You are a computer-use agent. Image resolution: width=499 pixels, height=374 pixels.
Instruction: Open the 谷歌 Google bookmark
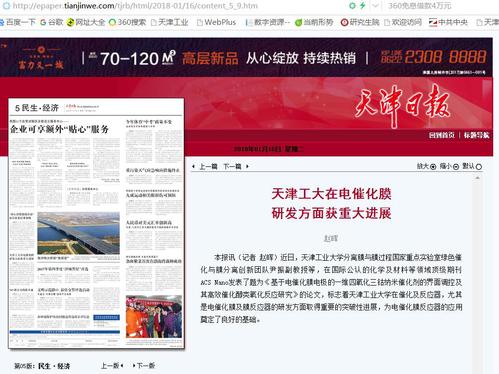(x=51, y=22)
